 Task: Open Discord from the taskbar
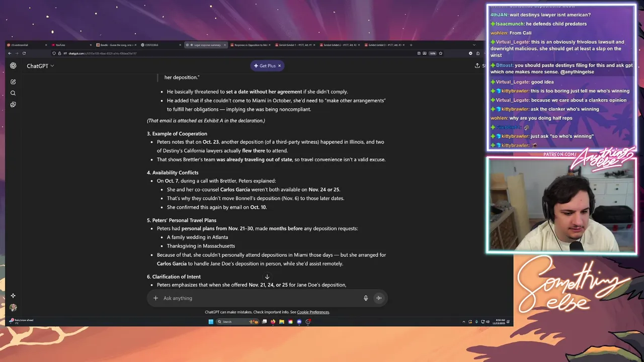pyautogui.click(x=299, y=322)
